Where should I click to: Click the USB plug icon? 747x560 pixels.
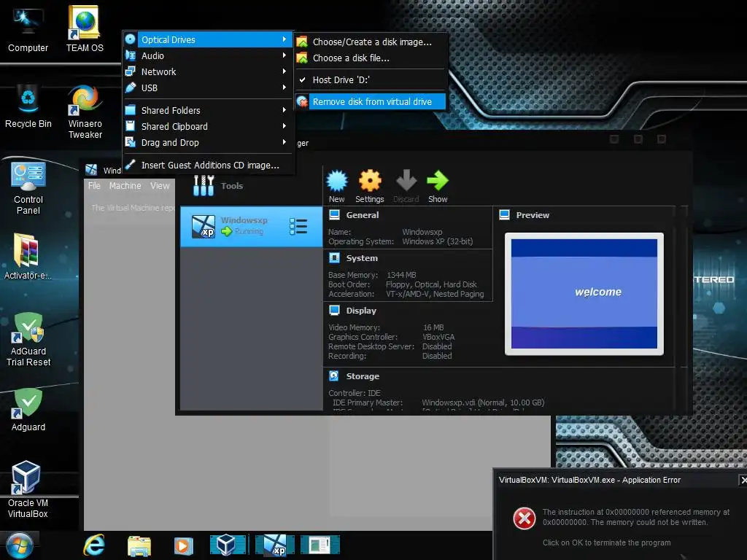130,87
